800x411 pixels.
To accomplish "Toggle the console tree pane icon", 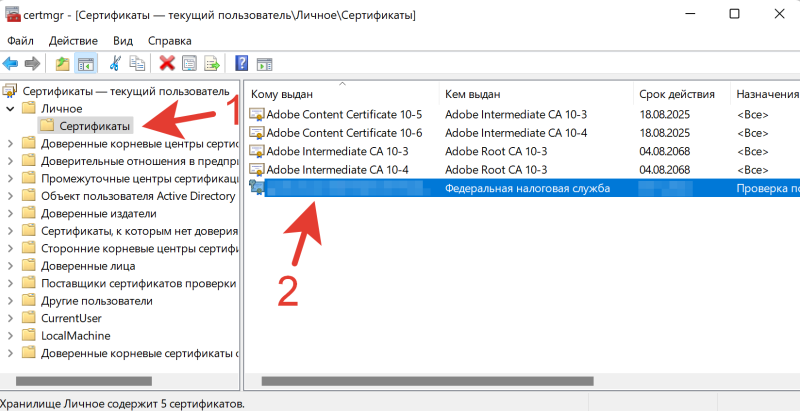I will pos(85,64).
